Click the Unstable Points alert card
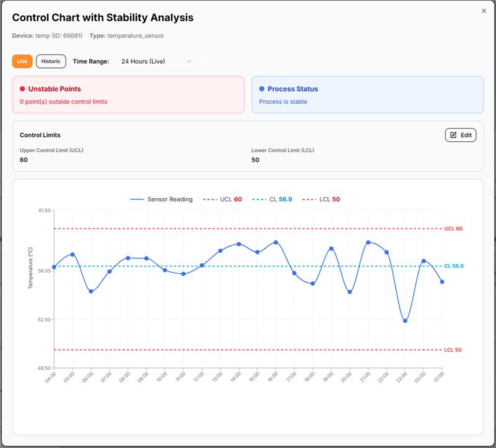This screenshot has height=448, width=496. pos(128,95)
